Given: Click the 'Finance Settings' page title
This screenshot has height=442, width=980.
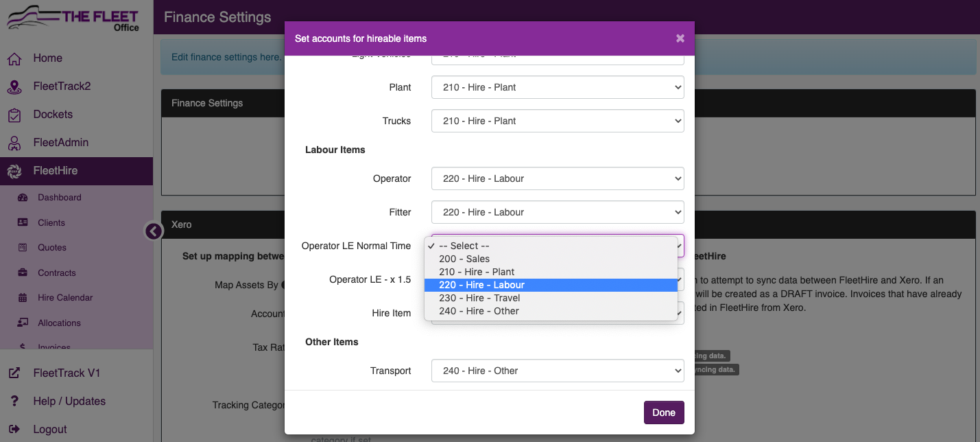Looking at the screenshot, I should [x=217, y=17].
